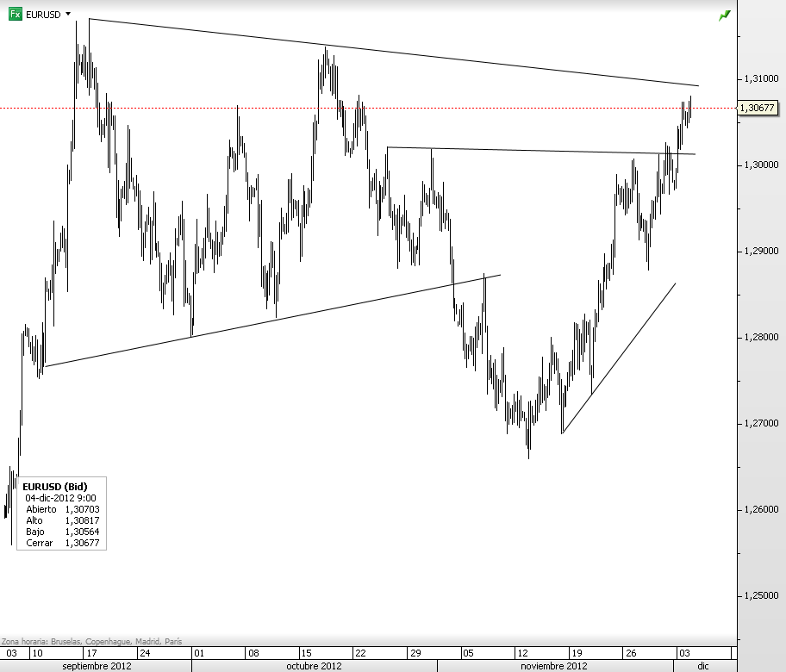Viewport: 786px width, 672px height.
Task: Click the date tick 17 in September
Action: click(x=91, y=653)
